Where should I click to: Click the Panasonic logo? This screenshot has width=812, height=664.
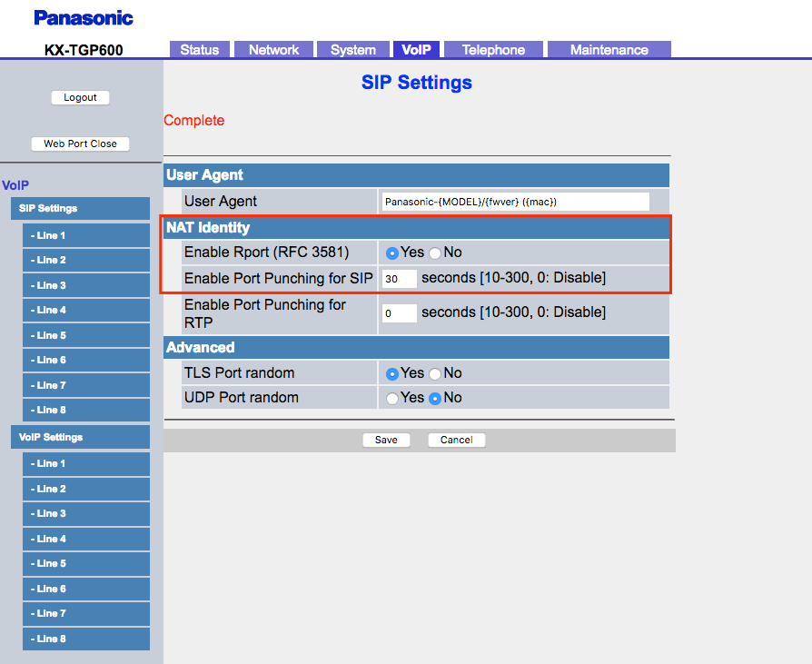[x=84, y=18]
